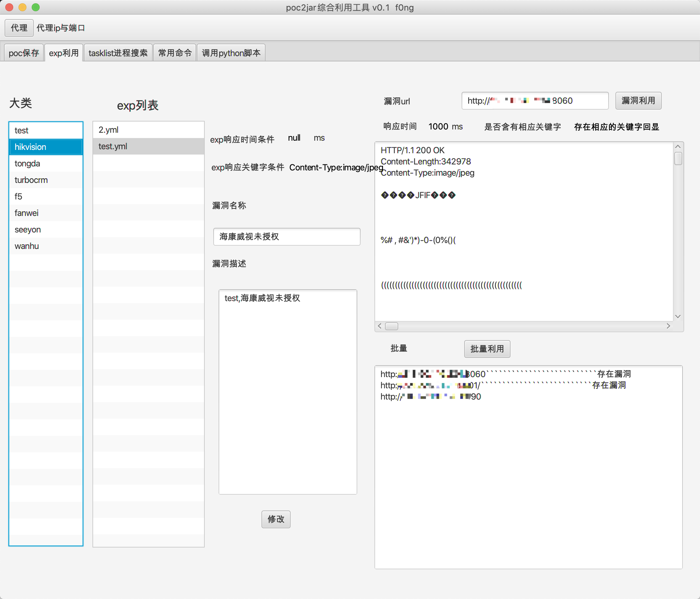Click the 漏洞名称 text field
This screenshot has height=599, width=700.
[286, 236]
